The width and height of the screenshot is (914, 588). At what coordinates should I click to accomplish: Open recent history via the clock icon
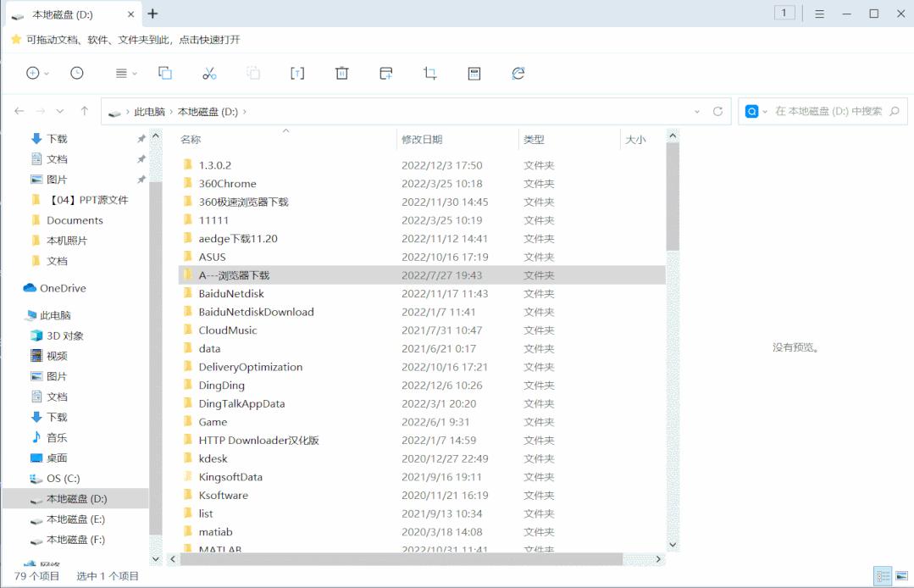pyautogui.click(x=77, y=73)
